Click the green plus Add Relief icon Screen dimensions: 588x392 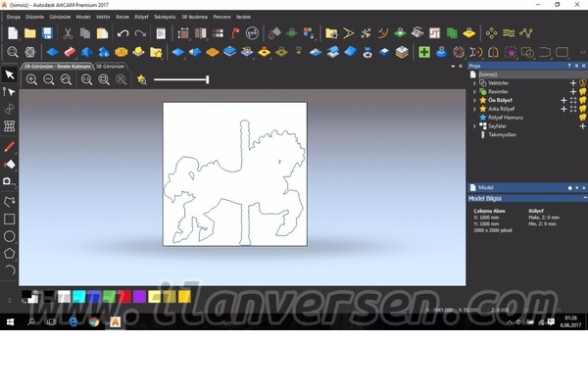click(x=424, y=52)
